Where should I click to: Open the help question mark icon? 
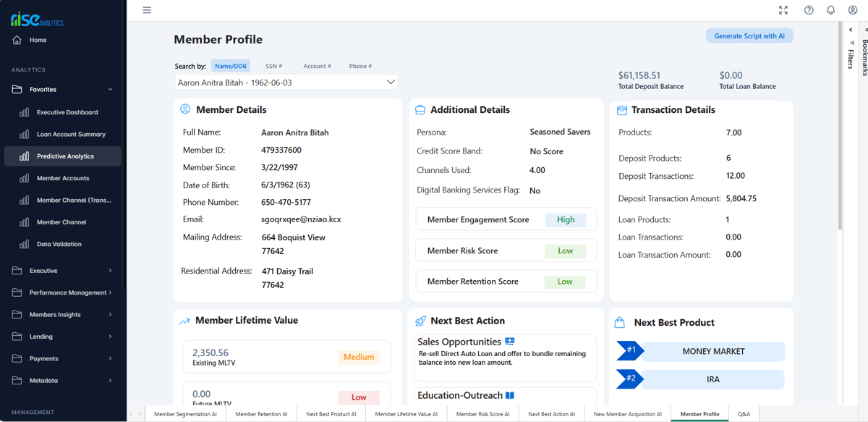click(x=809, y=10)
